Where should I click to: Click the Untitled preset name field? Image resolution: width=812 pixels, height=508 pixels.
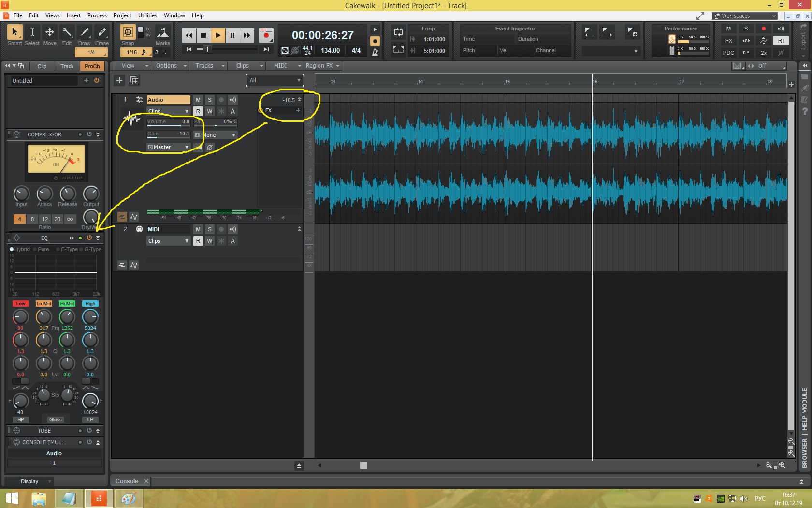coord(44,81)
